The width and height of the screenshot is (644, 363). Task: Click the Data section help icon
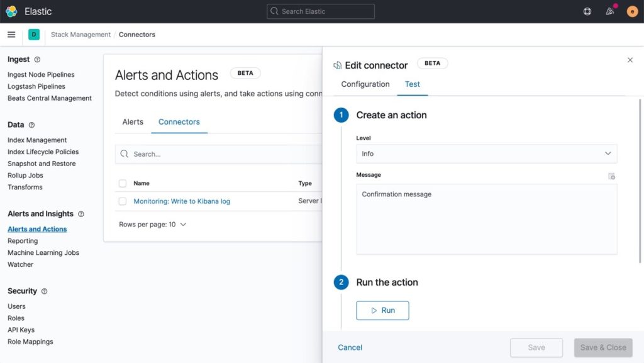pyautogui.click(x=31, y=125)
